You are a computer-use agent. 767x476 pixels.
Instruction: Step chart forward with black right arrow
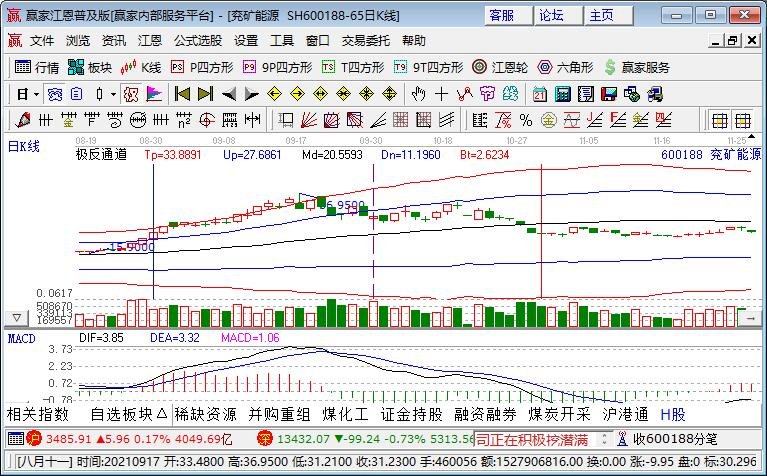(x=251, y=94)
